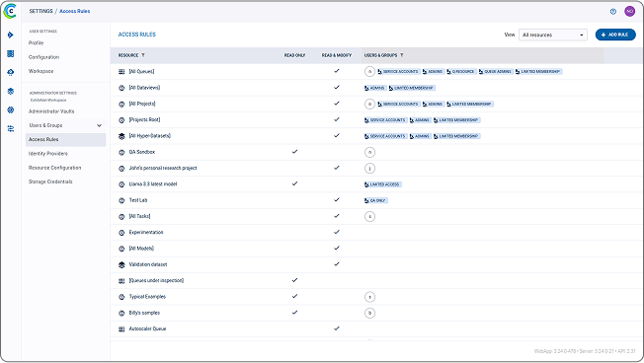644x363 pixels.
Task: Click the Add Rule button
Action: (x=615, y=35)
